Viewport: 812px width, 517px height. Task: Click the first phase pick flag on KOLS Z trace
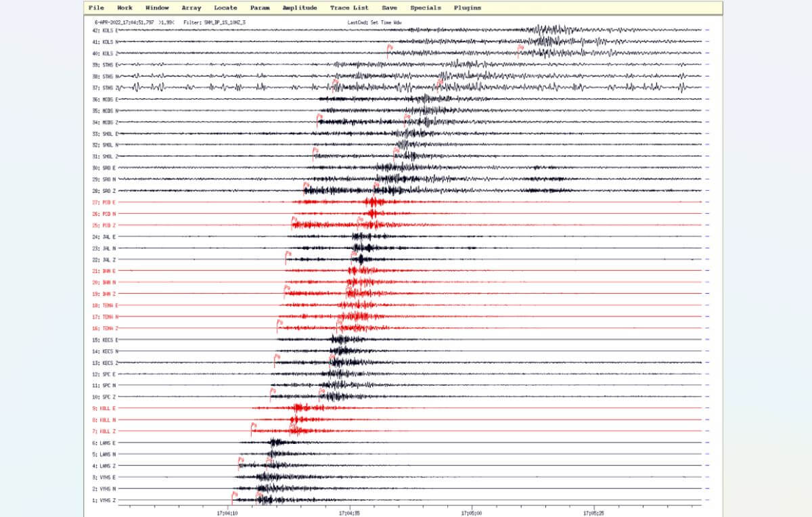(390, 48)
